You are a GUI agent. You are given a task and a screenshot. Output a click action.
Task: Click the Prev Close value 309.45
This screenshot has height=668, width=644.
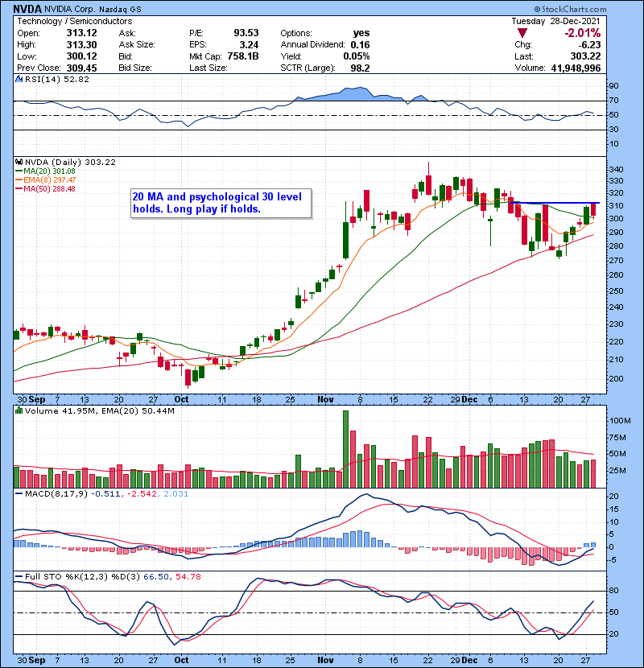(x=81, y=68)
